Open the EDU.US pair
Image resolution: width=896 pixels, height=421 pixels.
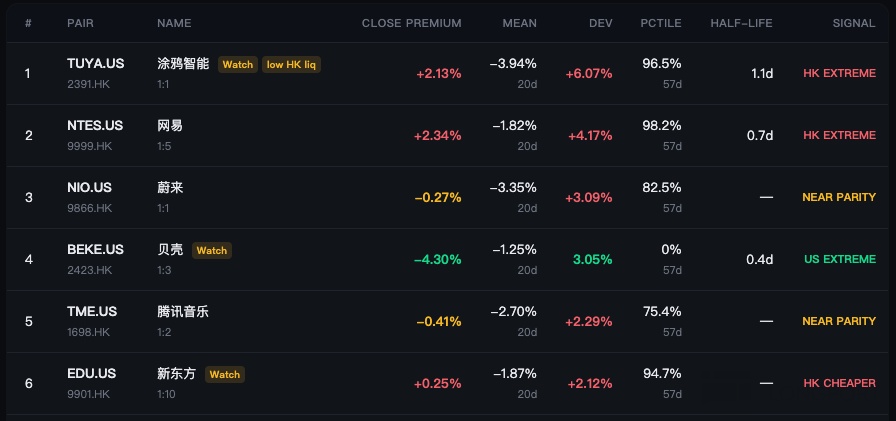pyautogui.click(x=91, y=374)
